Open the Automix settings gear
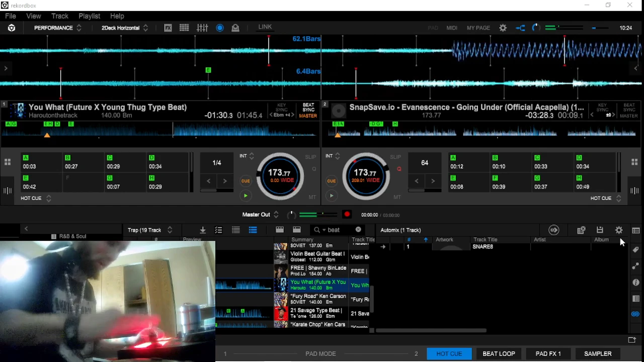 [x=619, y=230]
